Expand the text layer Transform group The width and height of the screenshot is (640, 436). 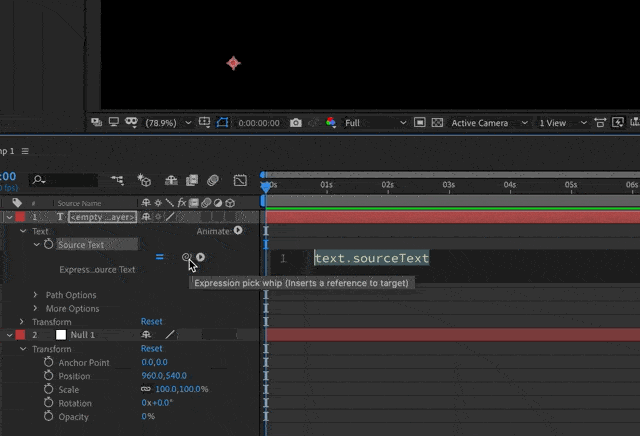(x=22, y=321)
